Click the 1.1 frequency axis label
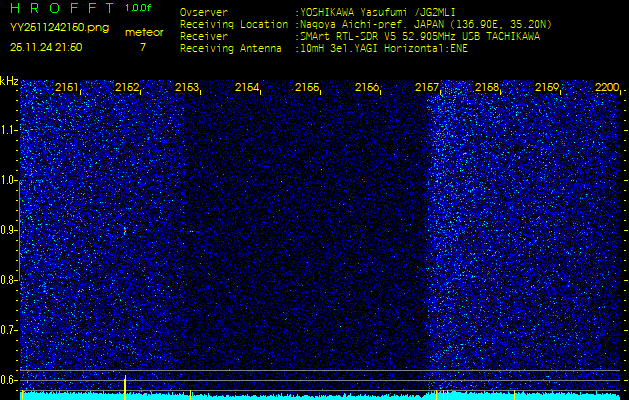 pos(8,130)
